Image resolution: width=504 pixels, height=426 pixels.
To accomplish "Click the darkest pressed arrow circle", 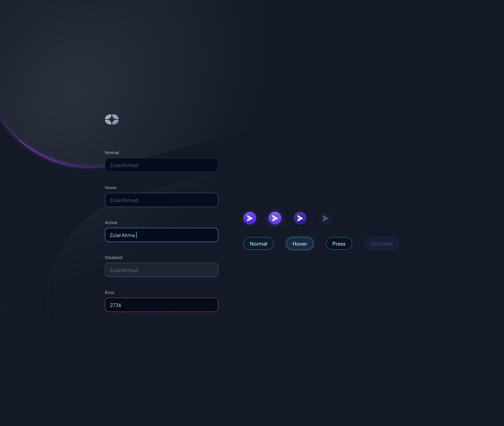I will tap(300, 218).
